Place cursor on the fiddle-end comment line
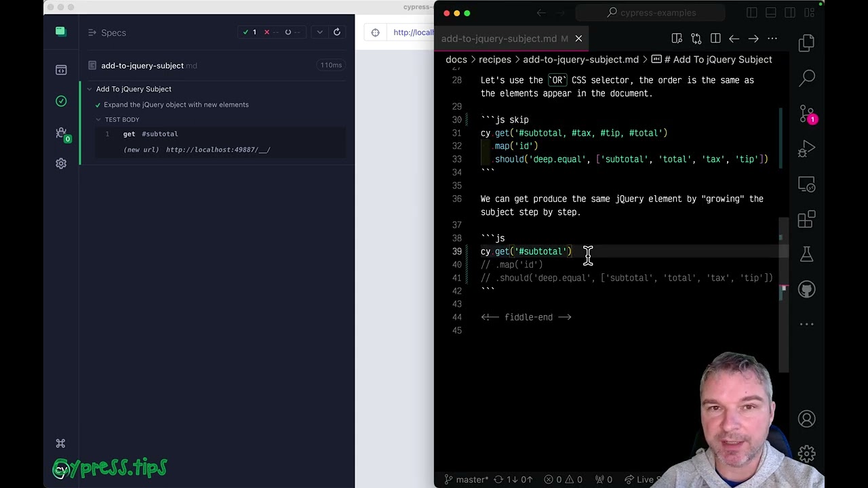Viewport: 868px width, 488px height. point(526,317)
